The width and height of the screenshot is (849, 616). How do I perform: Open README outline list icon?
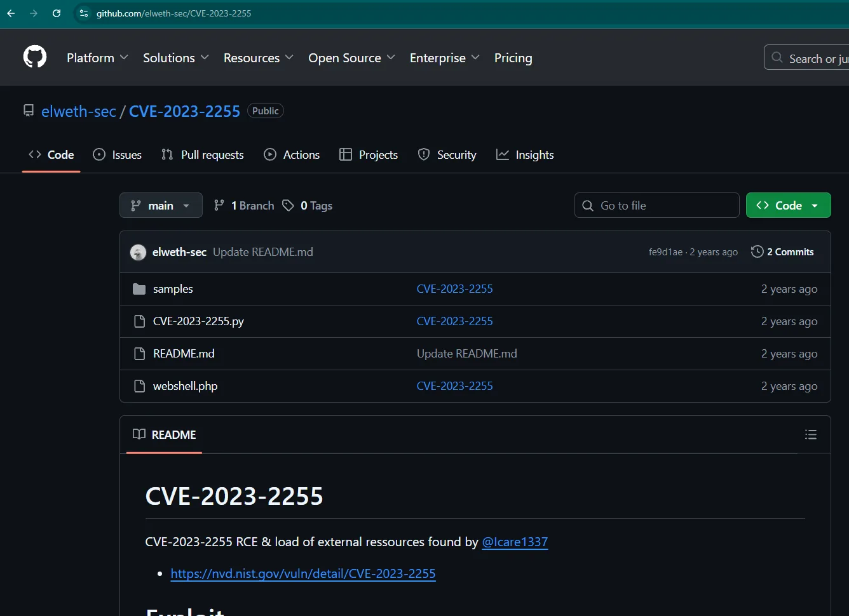click(x=811, y=434)
